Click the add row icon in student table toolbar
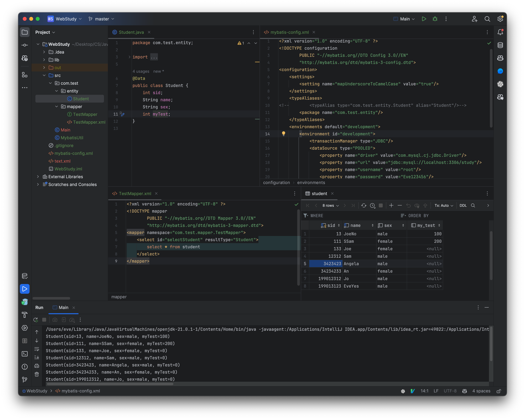Screen dimensions: 525x420 [x=391, y=205]
